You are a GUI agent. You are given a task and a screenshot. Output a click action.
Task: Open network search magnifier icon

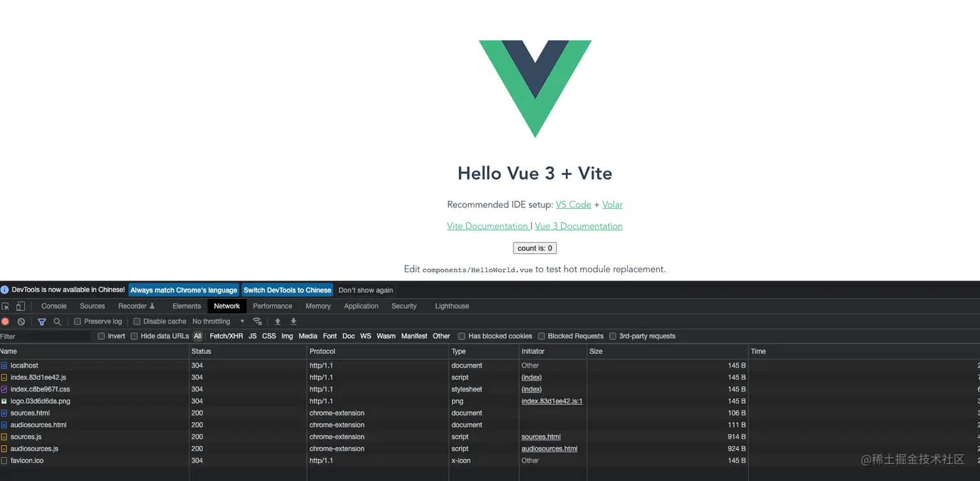coord(57,322)
